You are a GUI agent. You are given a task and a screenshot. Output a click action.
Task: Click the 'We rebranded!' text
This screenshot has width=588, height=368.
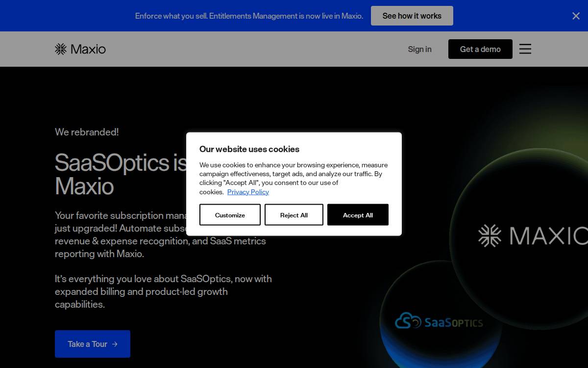point(87,132)
